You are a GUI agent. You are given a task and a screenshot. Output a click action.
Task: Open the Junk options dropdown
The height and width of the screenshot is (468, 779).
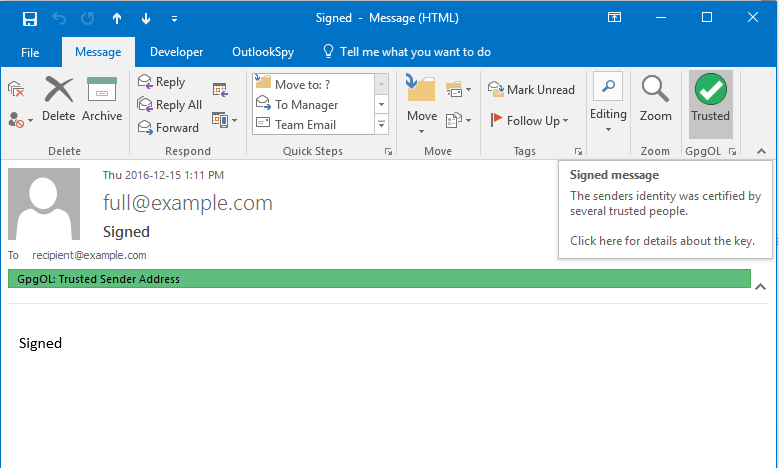(21, 120)
